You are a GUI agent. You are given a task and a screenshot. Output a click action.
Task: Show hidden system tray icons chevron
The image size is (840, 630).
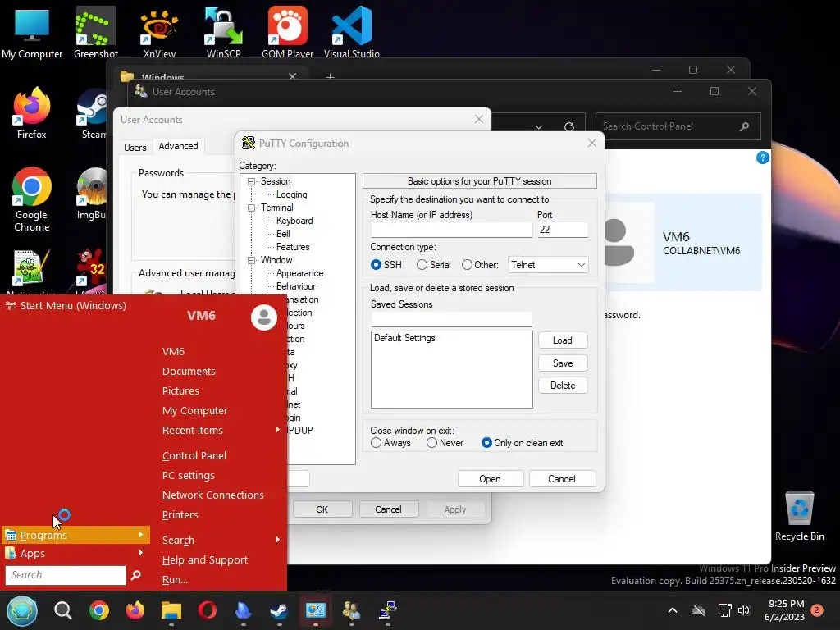[x=673, y=610]
